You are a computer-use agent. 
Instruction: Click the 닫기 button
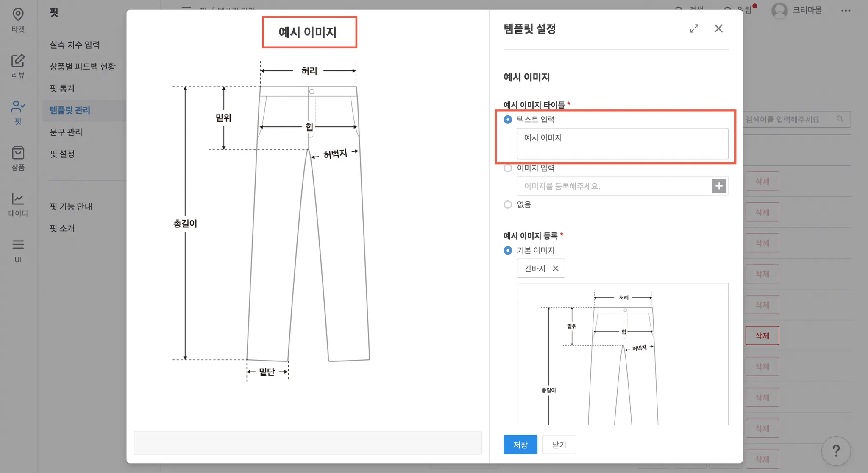[x=559, y=445]
